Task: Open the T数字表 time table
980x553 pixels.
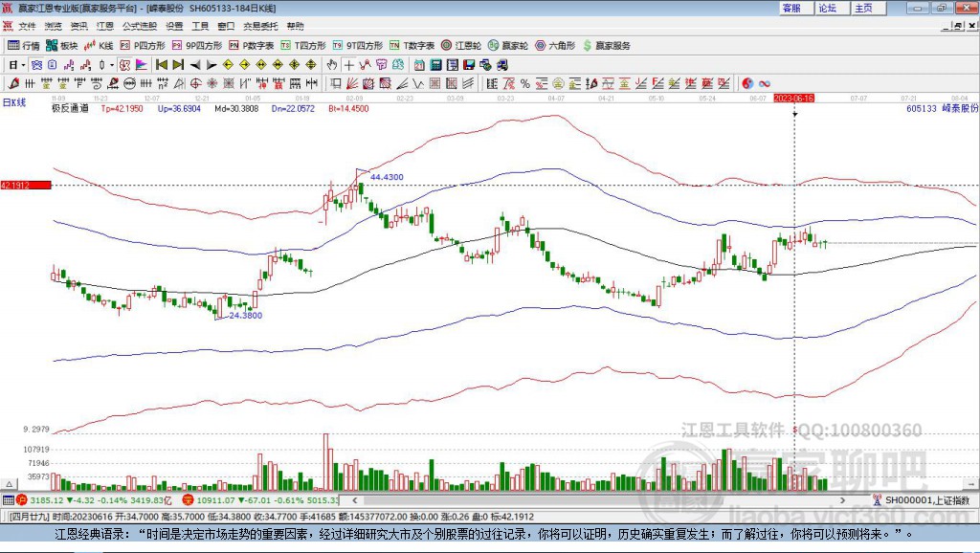Action: 412,46
